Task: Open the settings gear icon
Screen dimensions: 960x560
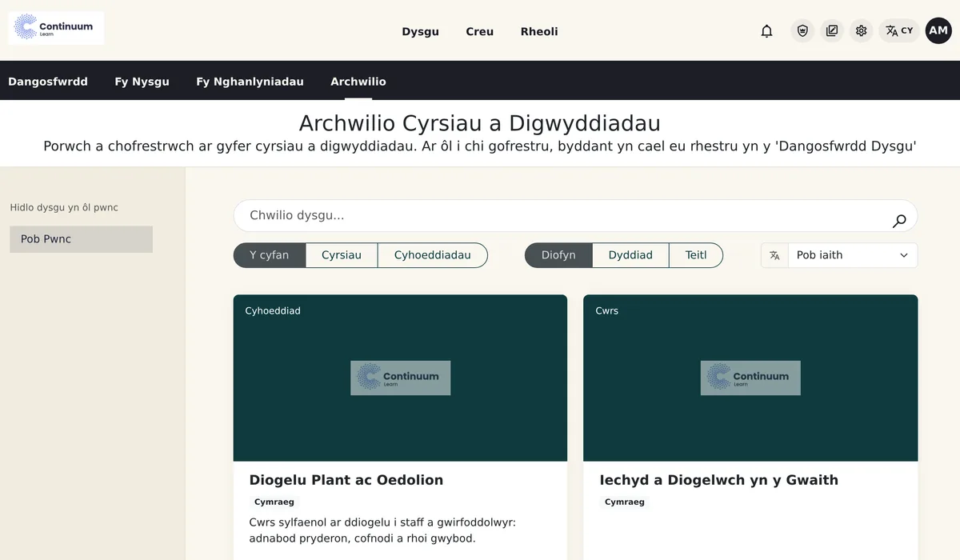Action: 861,31
